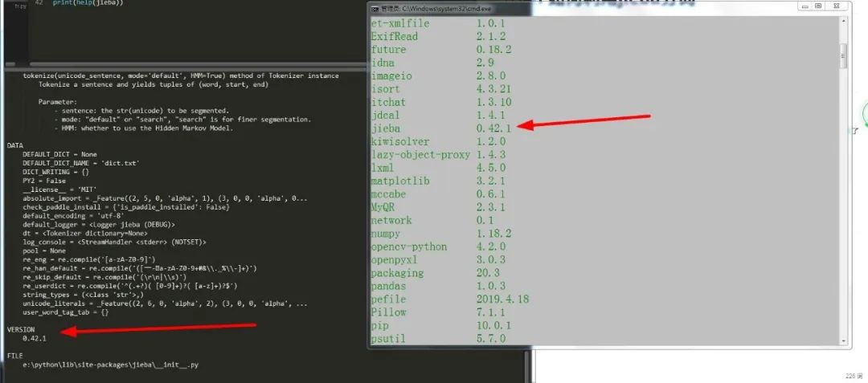Click line number 42 in editor gutter

pos(39,2)
